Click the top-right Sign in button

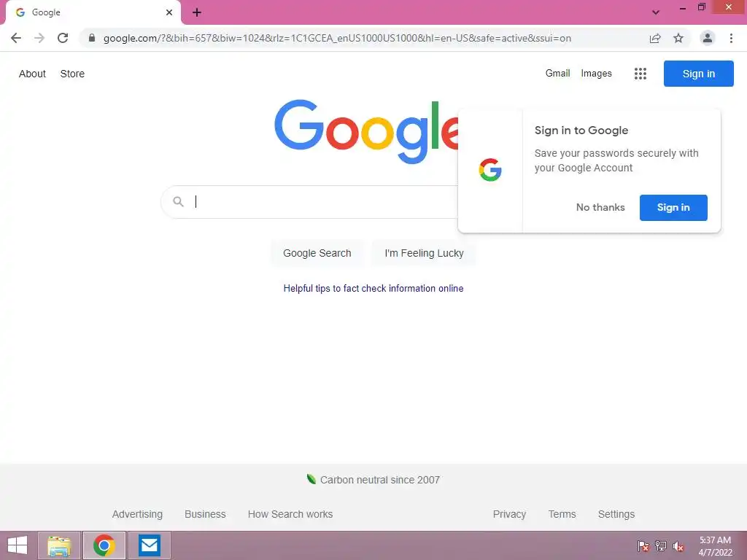click(x=698, y=74)
